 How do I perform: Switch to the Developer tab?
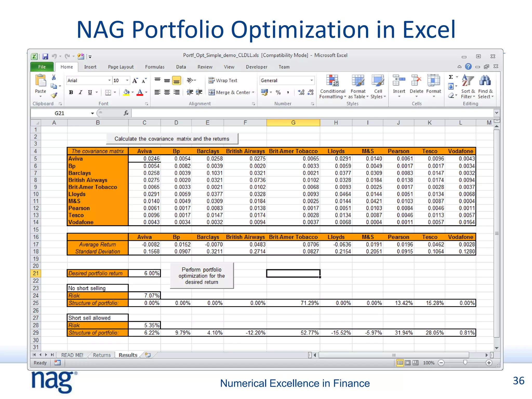point(257,67)
